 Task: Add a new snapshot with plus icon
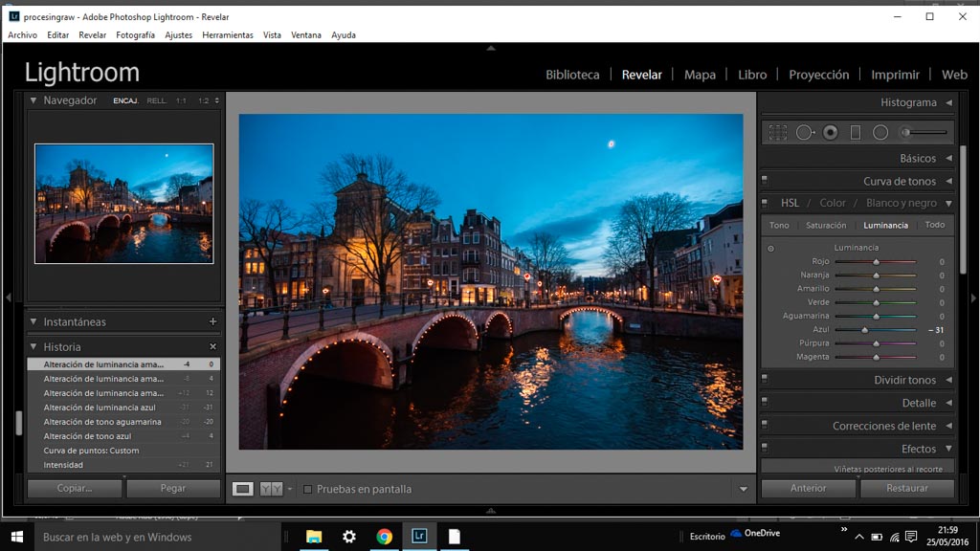pos(212,322)
